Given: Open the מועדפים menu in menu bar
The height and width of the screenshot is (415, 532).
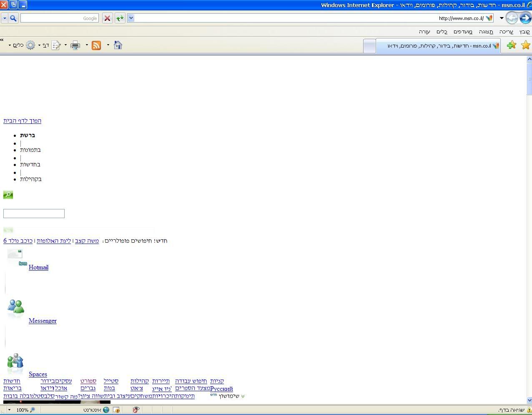Looking at the screenshot, I should click(x=463, y=32).
